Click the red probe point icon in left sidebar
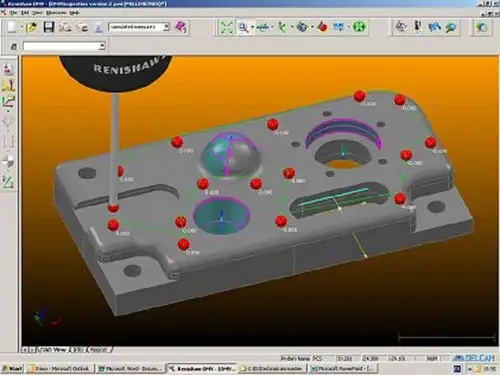 point(8,69)
